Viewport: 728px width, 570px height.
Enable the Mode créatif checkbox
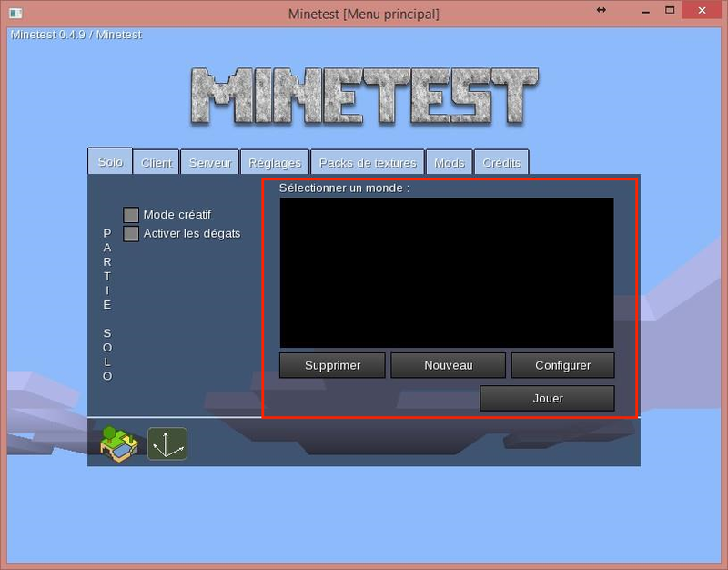coord(131,215)
